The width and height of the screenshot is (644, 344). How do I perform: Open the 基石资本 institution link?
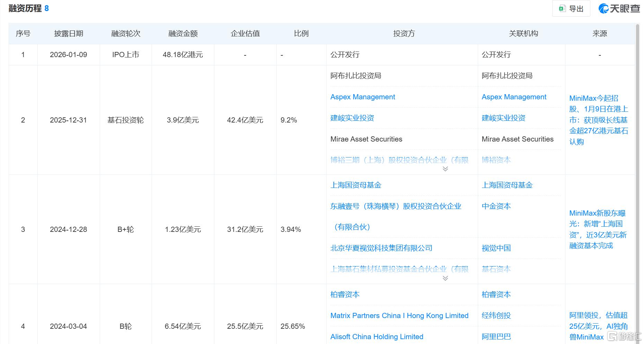(x=496, y=269)
